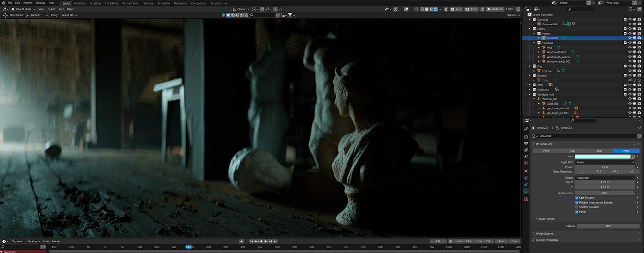The height and width of the screenshot is (253, 644).
Task: Uncheck the Cast Shadow checkbox
Action: coord(577,198)
